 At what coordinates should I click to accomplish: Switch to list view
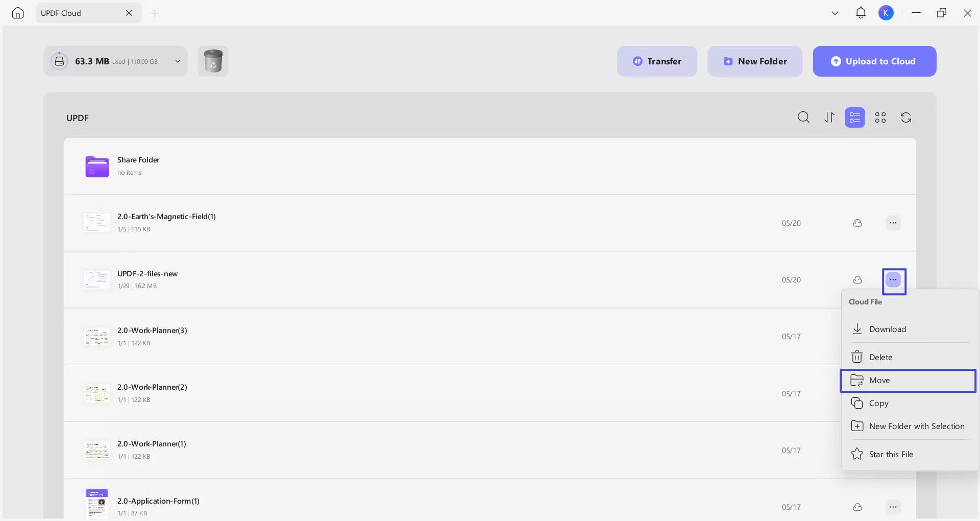click(854, 117)
